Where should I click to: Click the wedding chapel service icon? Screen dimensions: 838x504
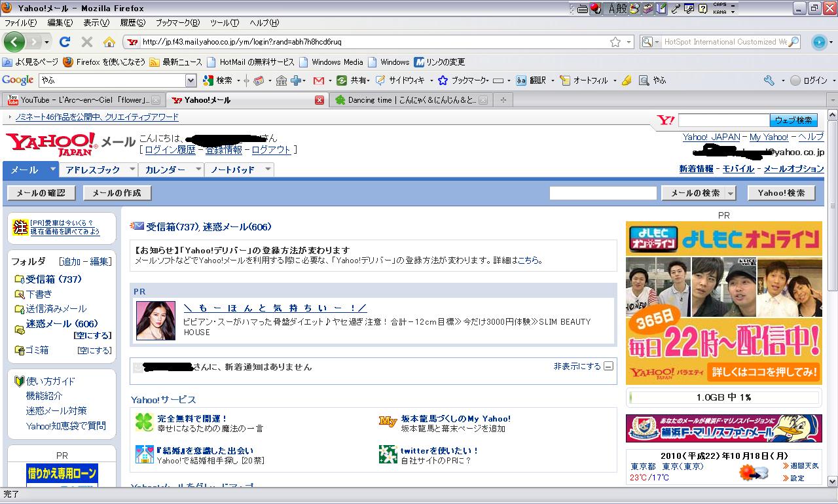point(144,454)
